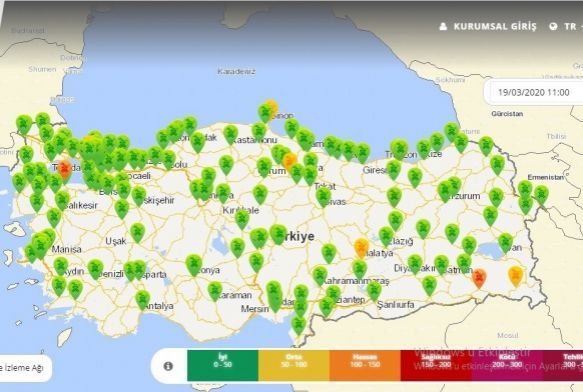Open the Kurumsal Giriş login link
The width and height of the screenshot is (583, 392).
pos(495,26)
